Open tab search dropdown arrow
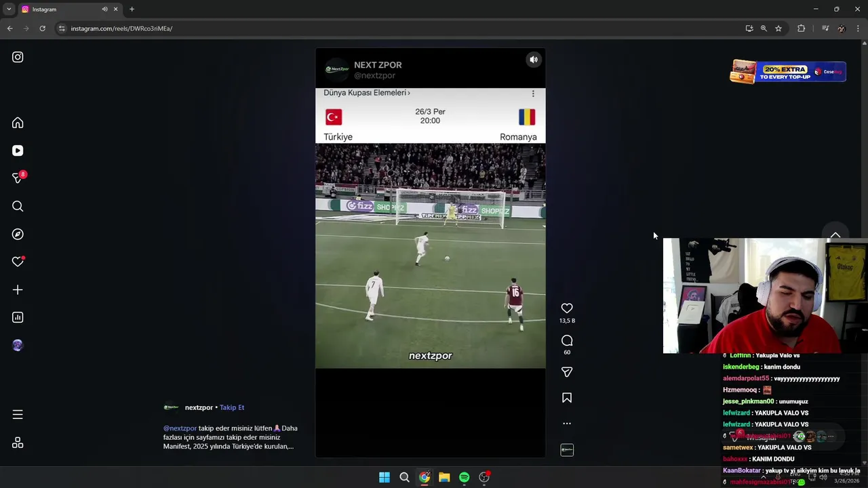Screen dimensions: 868x488 pos(9,9)
